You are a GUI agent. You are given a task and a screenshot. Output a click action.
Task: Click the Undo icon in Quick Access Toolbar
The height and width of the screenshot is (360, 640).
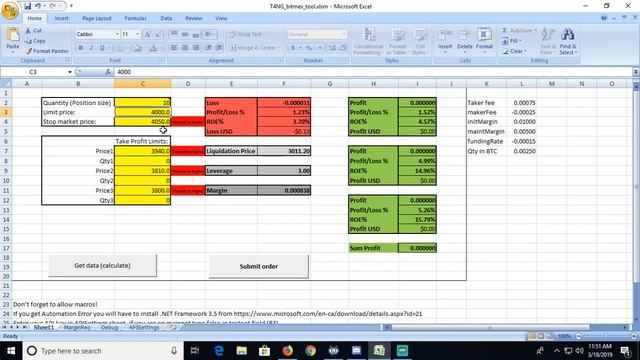coord(38,6)
